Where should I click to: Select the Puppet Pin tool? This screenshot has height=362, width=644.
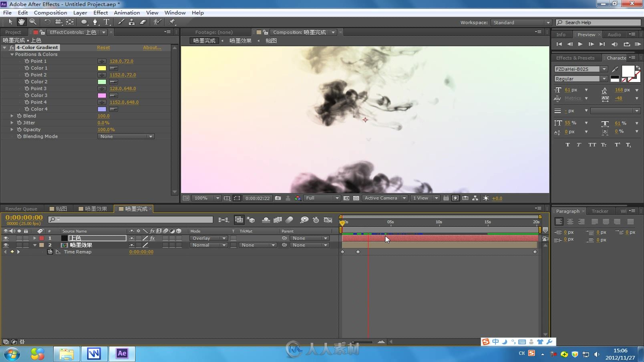click(x=172, y=22)
